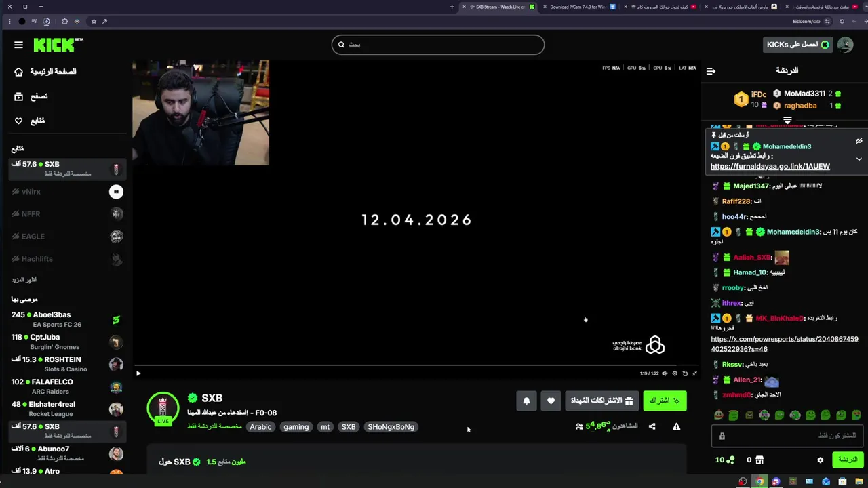Open vNirx channel in sidebar
The image size is (868, 488).
[x=66, y=192]
